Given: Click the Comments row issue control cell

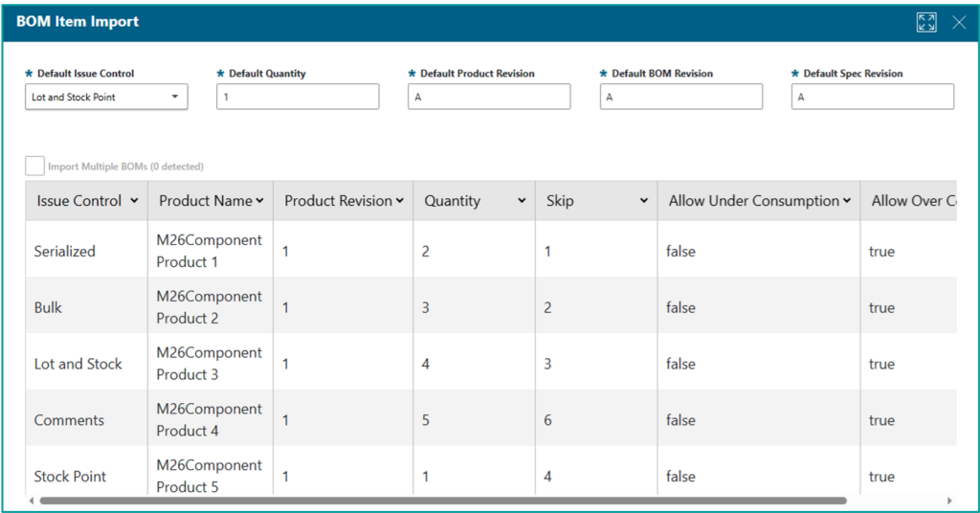Looking at the screenshot, I should click(69, 420).
